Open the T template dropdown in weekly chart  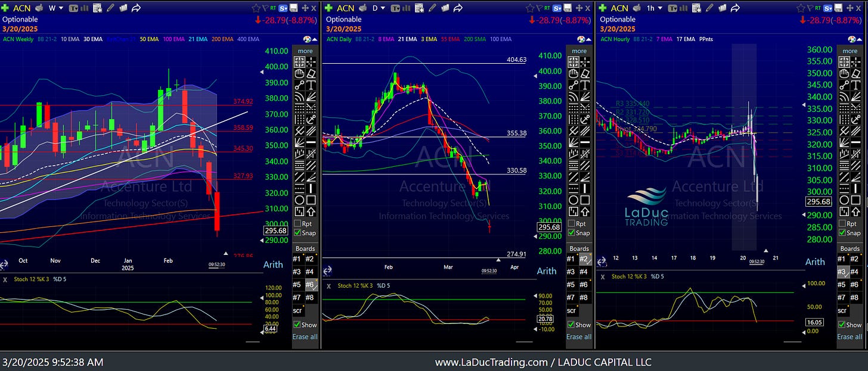pos(74,8)
